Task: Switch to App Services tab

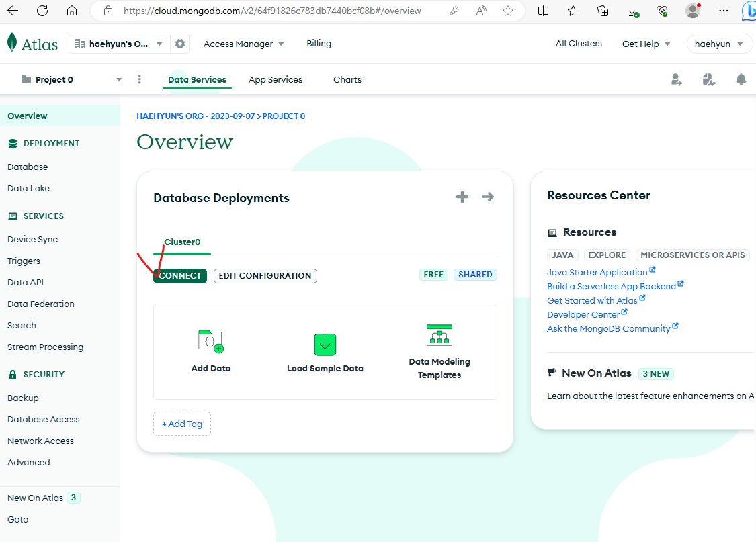Action: (276, 79)
